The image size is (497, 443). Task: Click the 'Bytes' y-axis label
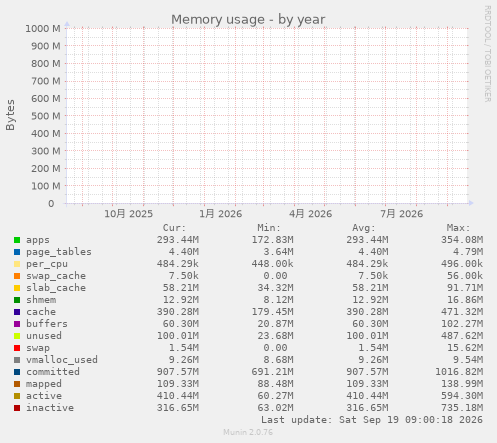click(x=10, y=115)
